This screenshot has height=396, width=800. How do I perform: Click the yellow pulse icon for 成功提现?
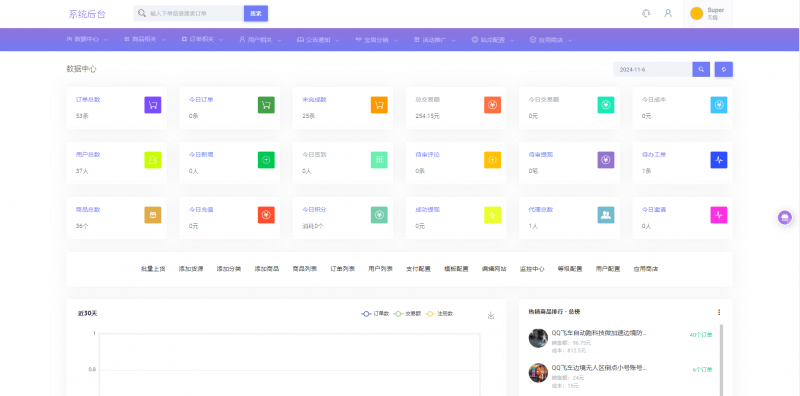[492, 215]
